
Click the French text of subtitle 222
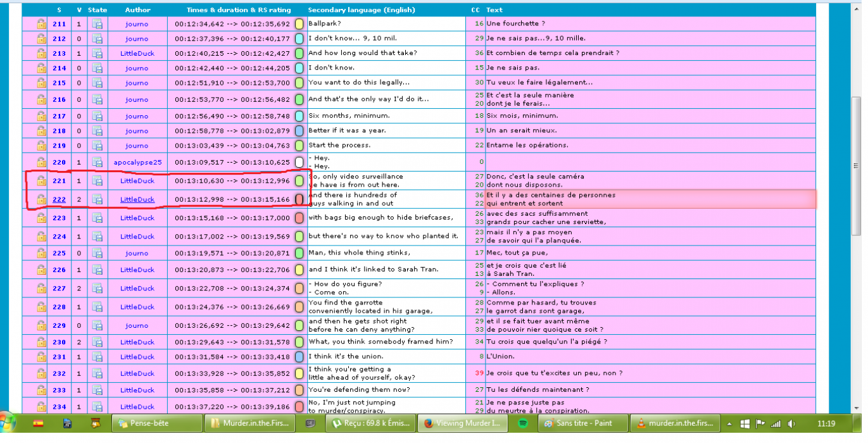[550, 199]
